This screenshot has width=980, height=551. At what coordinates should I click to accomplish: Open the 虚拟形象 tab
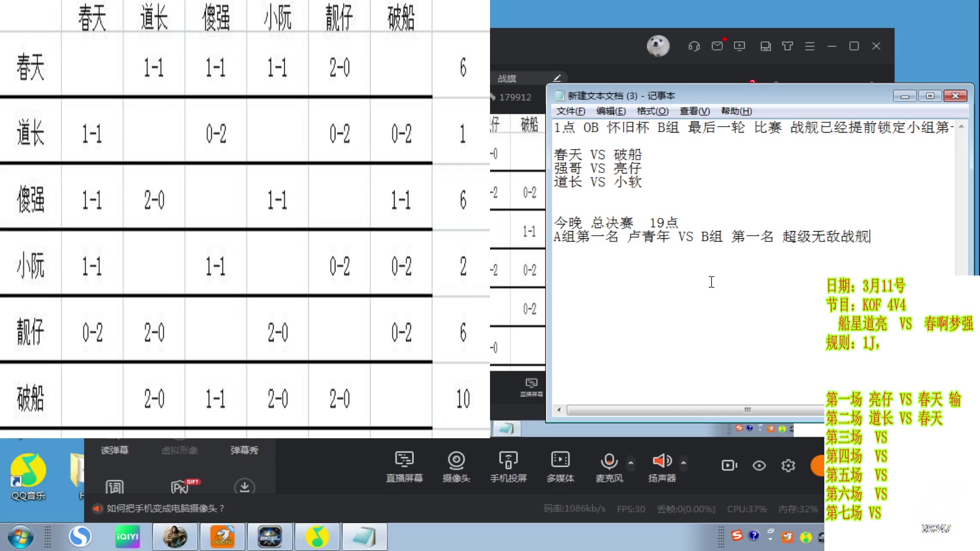coord(179,450)
